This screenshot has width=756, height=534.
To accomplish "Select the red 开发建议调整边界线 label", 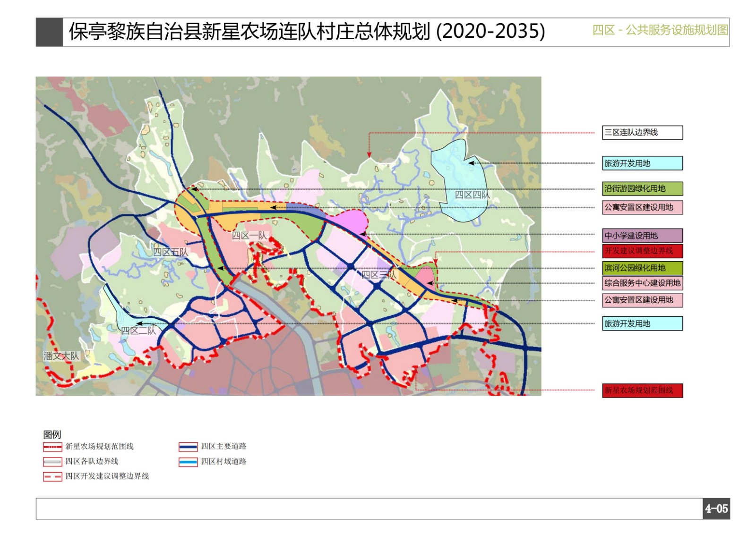I will [x=642, y=251].
